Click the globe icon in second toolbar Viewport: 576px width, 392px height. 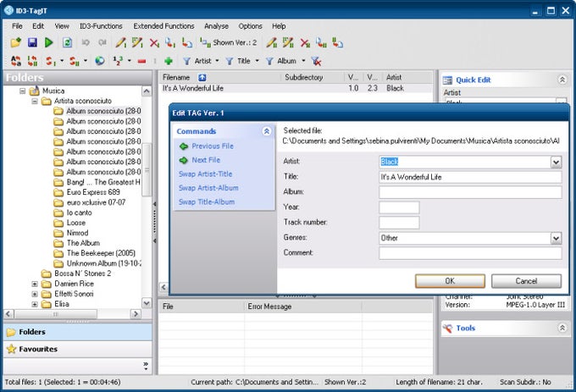coord(99,61)
